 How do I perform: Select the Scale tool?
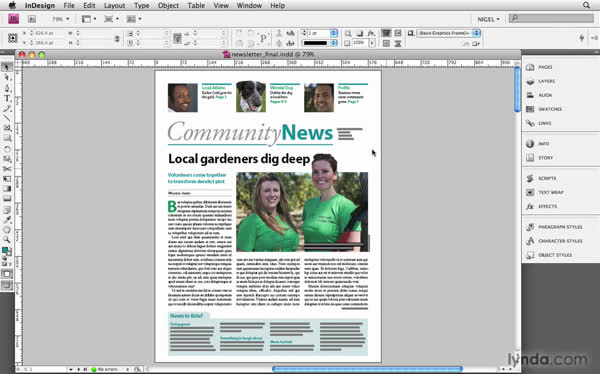(x=7, y=158)
